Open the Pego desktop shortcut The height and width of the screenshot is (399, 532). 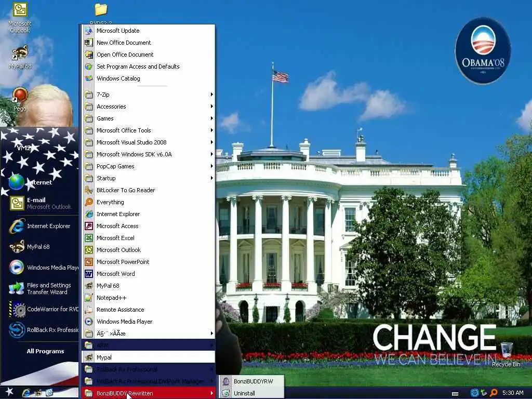click(x=20, y=99)
